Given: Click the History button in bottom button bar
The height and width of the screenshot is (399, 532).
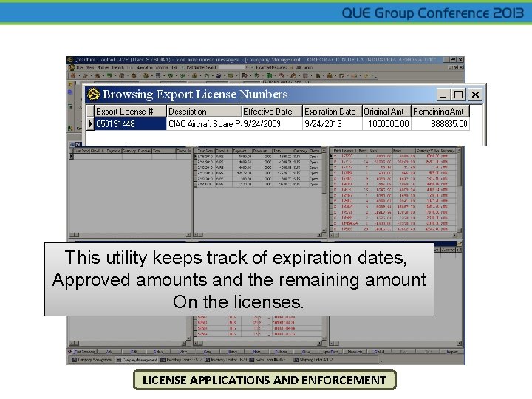Looking at the screenshot, I should (232, 352).
